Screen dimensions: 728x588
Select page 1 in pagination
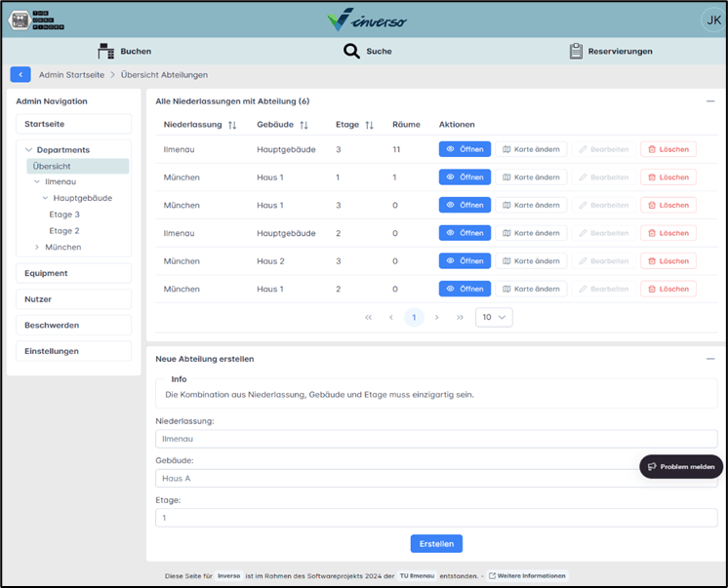point(414,318)
